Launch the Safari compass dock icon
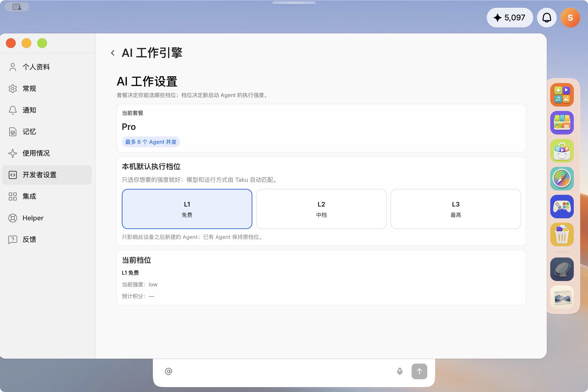This screenshot has width=588, height=392. 562,179
